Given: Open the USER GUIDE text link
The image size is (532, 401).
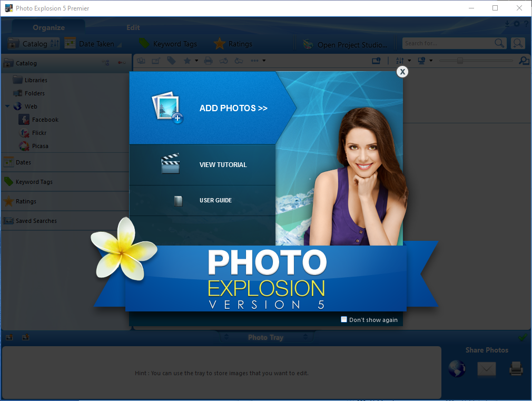Looking at the screenshot, I should coord(215,200).
